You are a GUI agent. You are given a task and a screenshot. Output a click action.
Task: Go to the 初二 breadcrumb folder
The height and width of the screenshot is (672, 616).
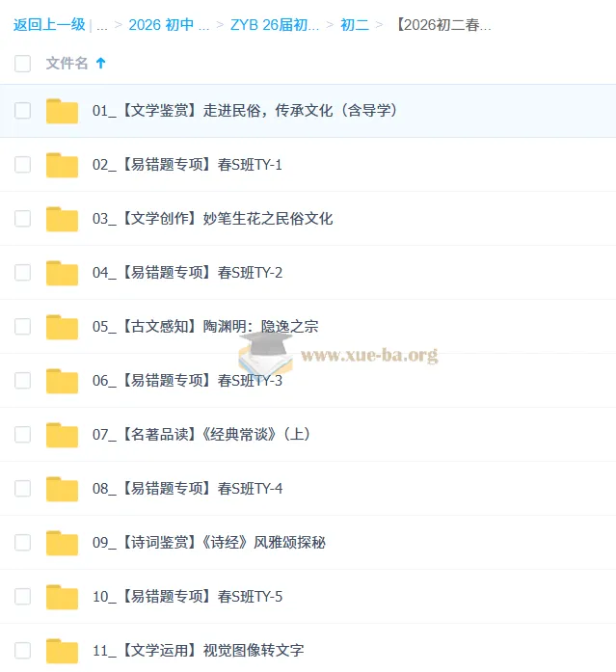click(x=355, y=25)
